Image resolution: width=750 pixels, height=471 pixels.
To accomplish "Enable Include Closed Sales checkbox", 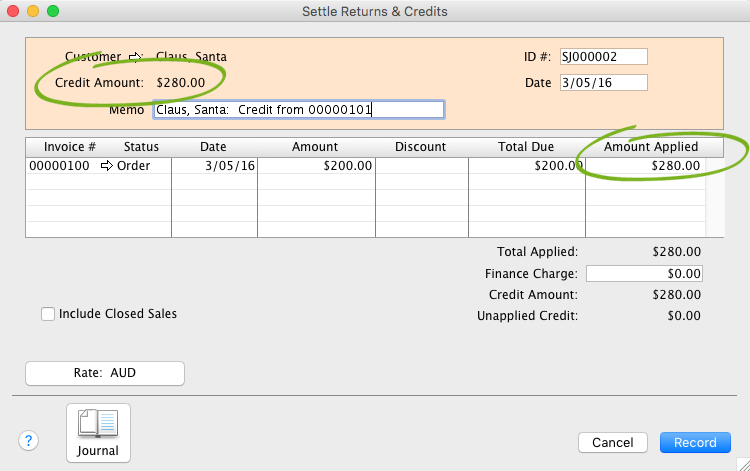I will pos(48,314).
